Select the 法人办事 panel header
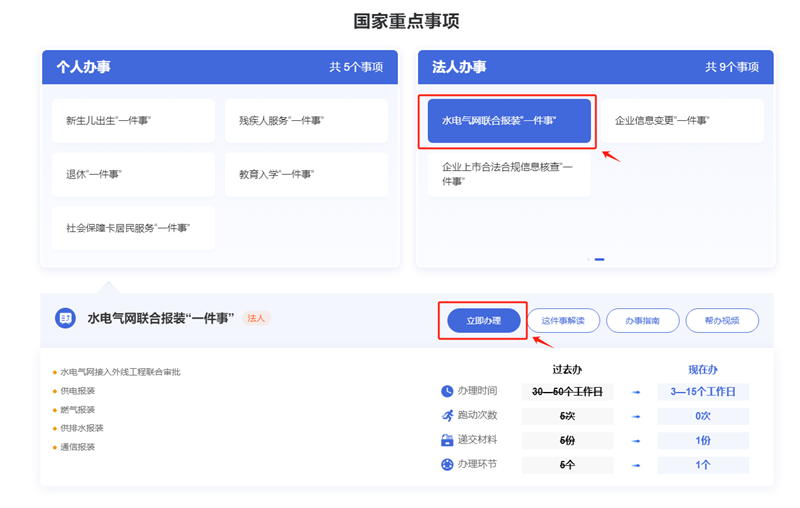Screen dimensions: 800x508 pyautogui.click(x=595, y=67)
